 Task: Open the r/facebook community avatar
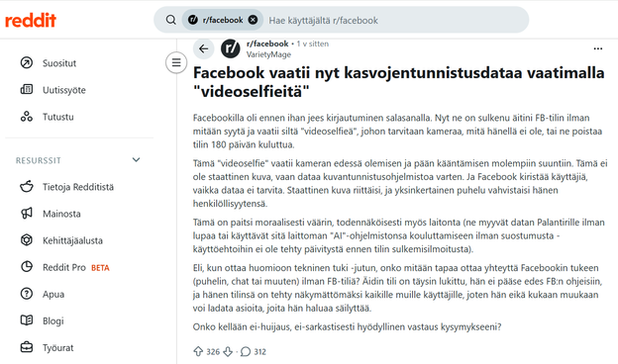click(x=231, y=48)
